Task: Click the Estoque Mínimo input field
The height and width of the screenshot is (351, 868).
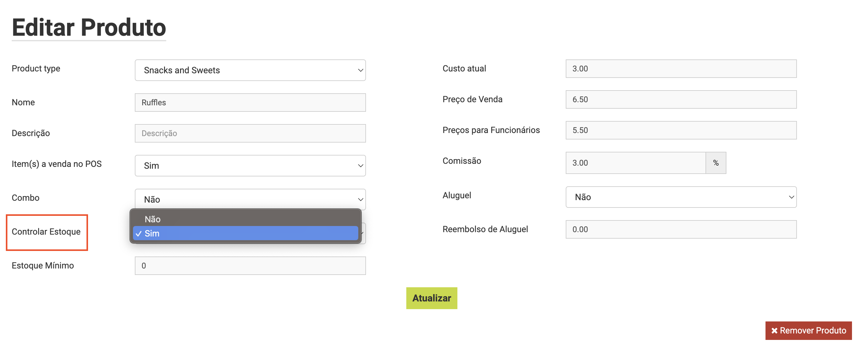Action: coord(250,266)
